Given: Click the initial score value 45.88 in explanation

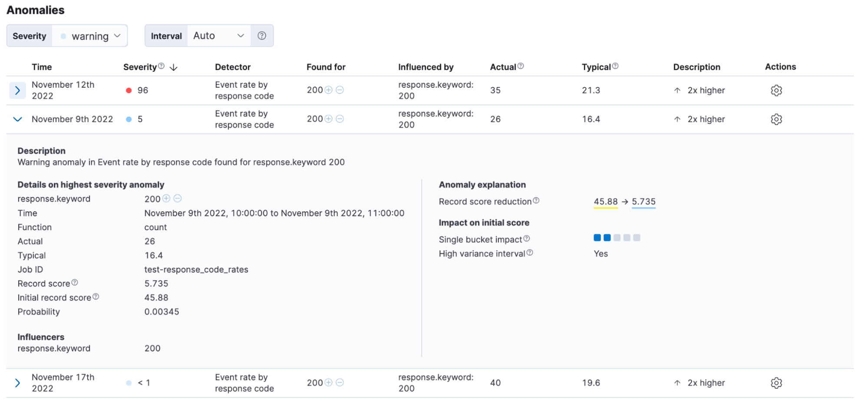Looking at the screenshot, I should [x=605, y=201].
